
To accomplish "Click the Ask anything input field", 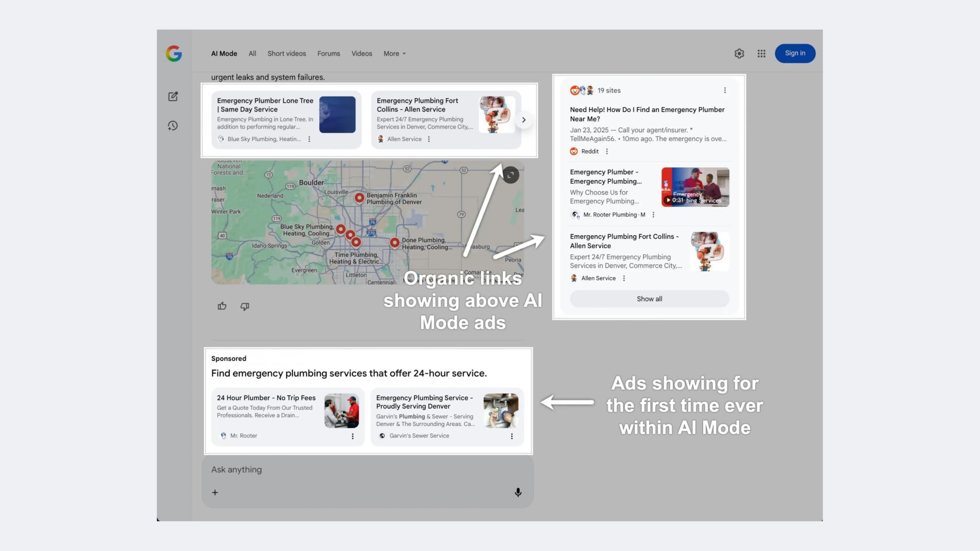I will (342, 470).
